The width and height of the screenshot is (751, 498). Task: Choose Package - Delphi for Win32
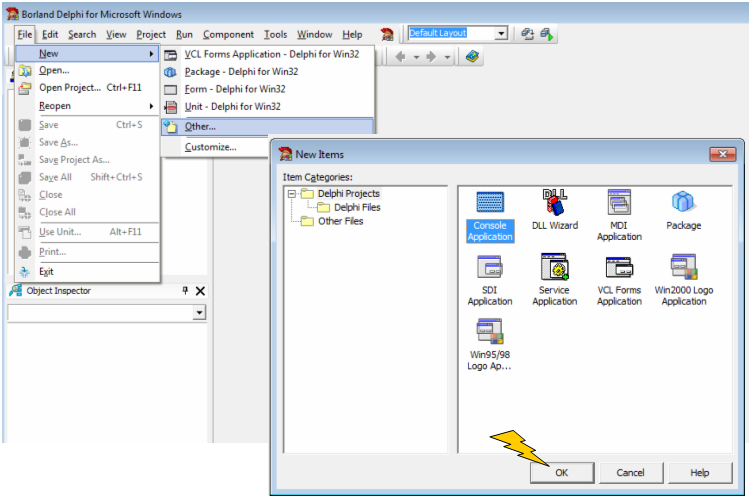point(267,72)
